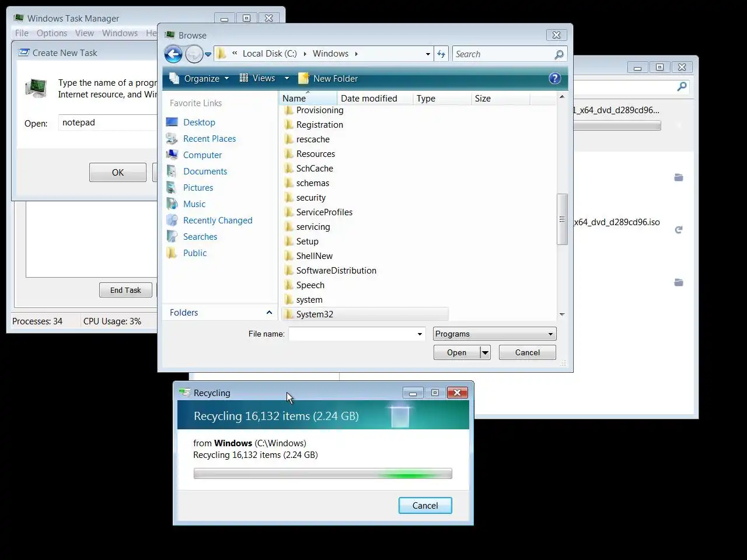Image resolution: width=747 pixels, height=560 pixels.
Task: Go back in Browse dialog
Action: point(173,54)
